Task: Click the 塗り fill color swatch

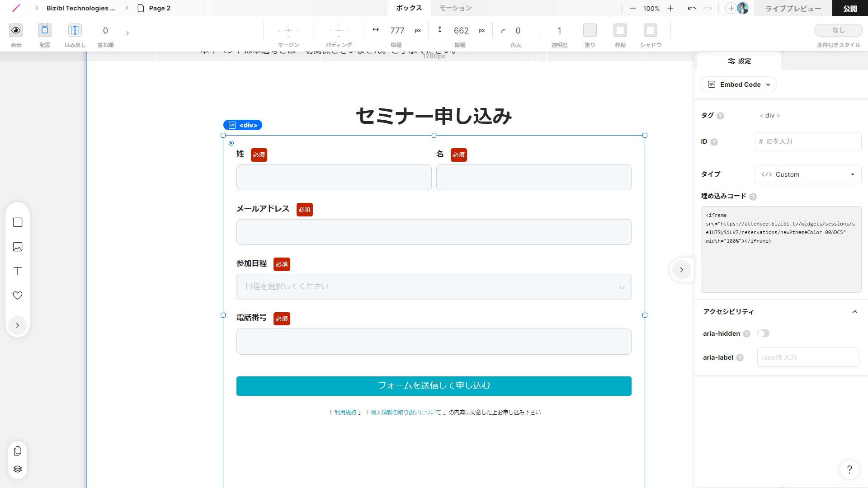Action: [590, 30]
